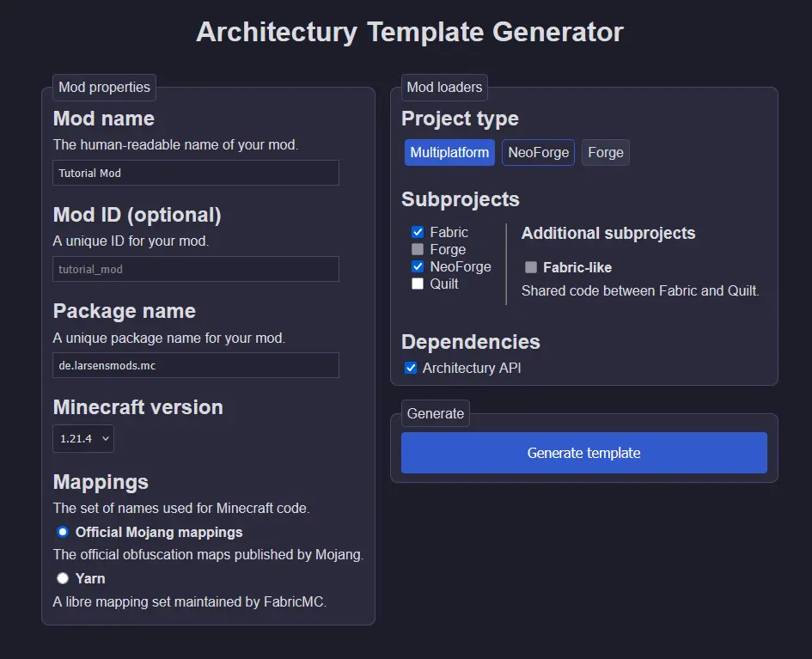Image resolution: width=812 pixels, height=659 pixels.
Task: Click the Project type heading
Action: tap(460, 119)
